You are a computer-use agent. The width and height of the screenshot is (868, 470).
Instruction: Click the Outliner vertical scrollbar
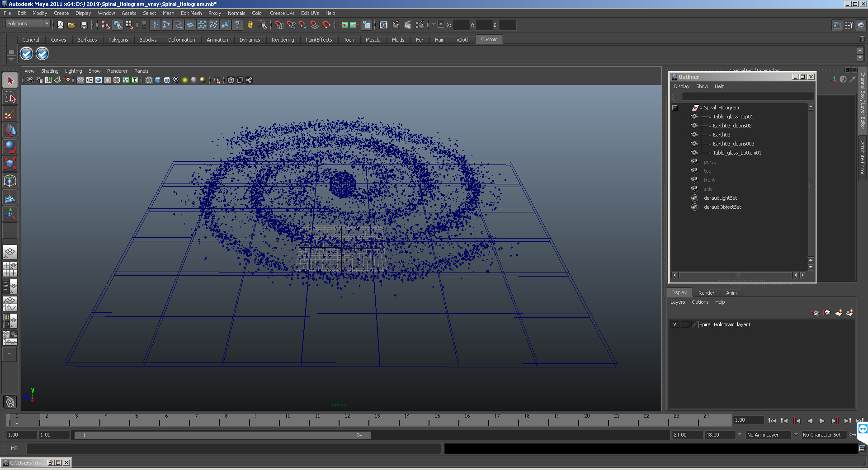811,183
